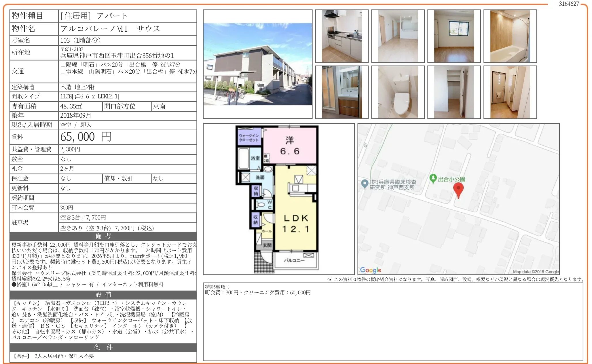Image resolution: width=592 pixels, height=364 pixels.
Task: Open the washbasin vanity photo thumbnail
Action: coord(341,92)
